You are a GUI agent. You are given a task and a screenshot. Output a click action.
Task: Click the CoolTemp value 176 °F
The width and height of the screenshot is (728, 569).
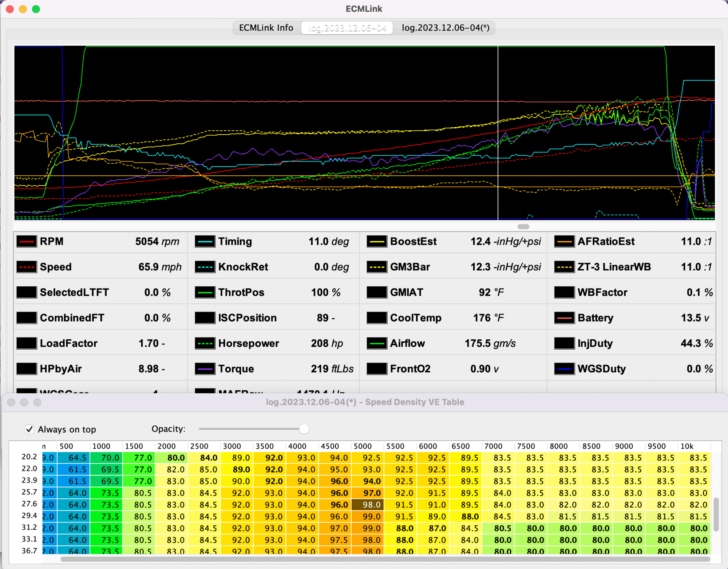488,318
